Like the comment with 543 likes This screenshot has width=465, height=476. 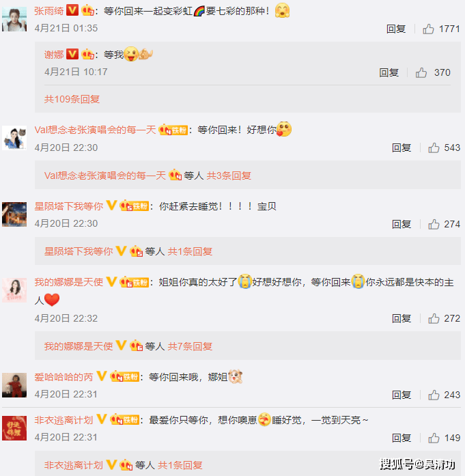434,148
